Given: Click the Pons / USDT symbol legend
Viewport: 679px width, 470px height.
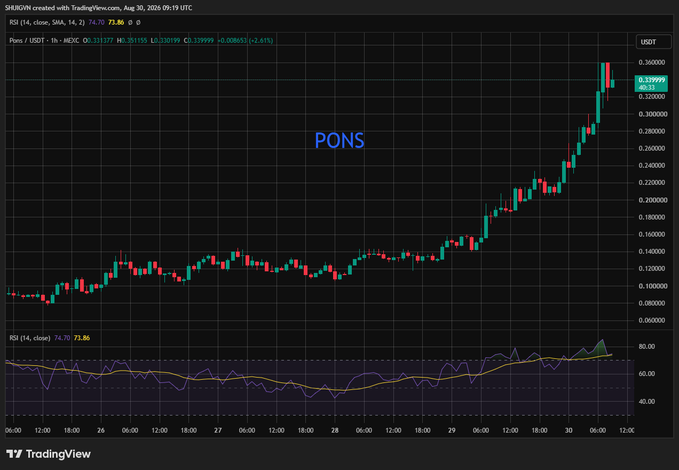Looking at the screenshot, I should click(44, 40).
